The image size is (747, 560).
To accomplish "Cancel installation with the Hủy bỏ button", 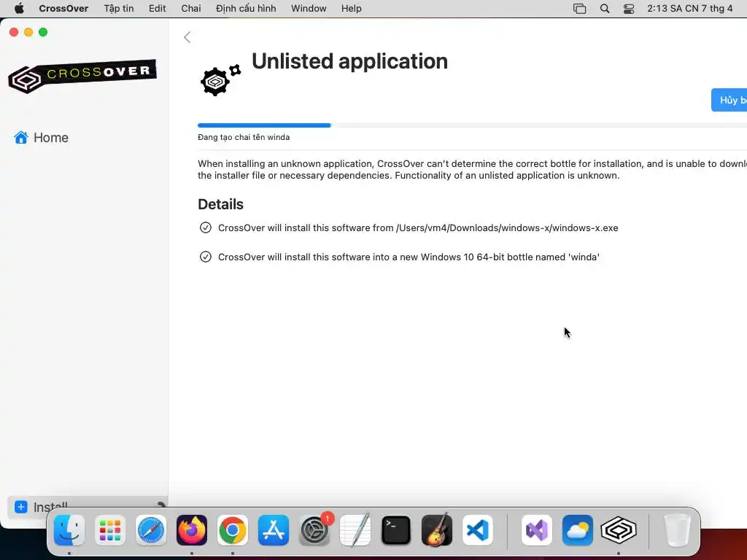I will click(729, 100).
